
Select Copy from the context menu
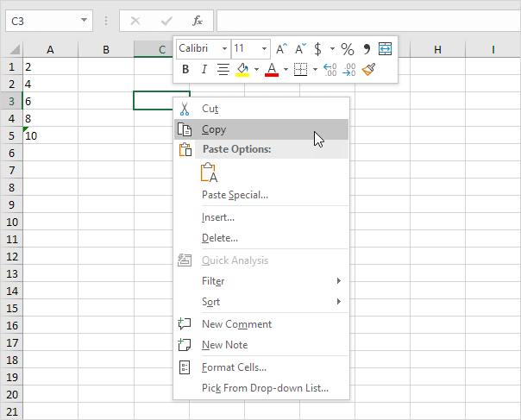point(214,129)
